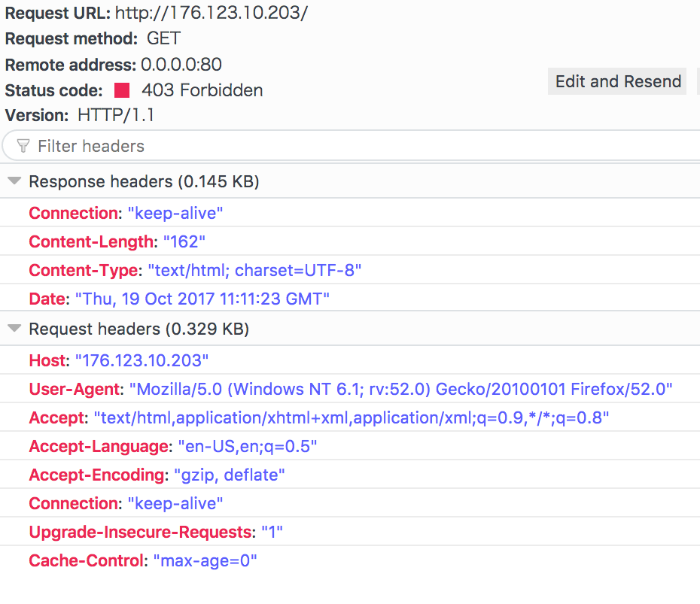The image size is (700, 604).
Task: Click the Accept-Encoding gzip, deflate header
Action: (350, 474)
